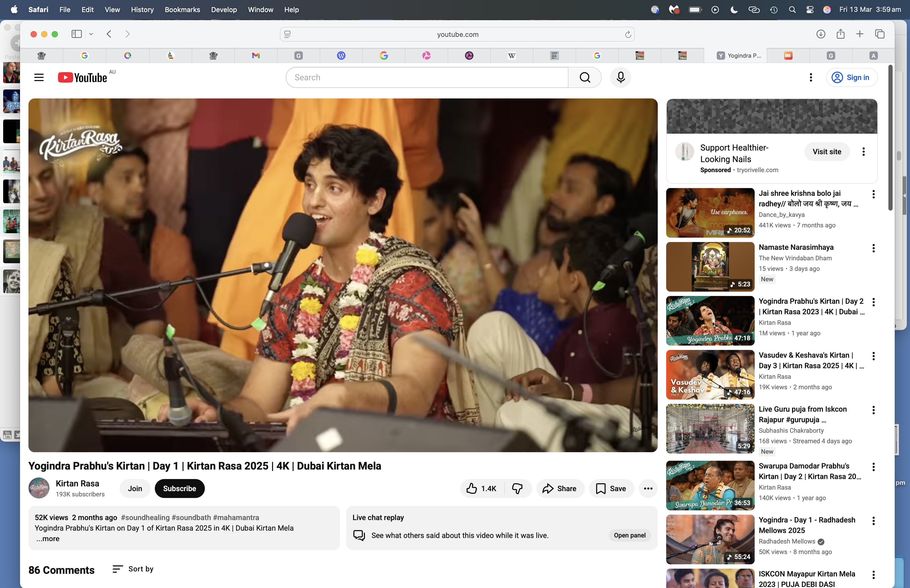Subscribe to Kirtan Rasa channel
This screenshot has height=588, width=910.
180,488
